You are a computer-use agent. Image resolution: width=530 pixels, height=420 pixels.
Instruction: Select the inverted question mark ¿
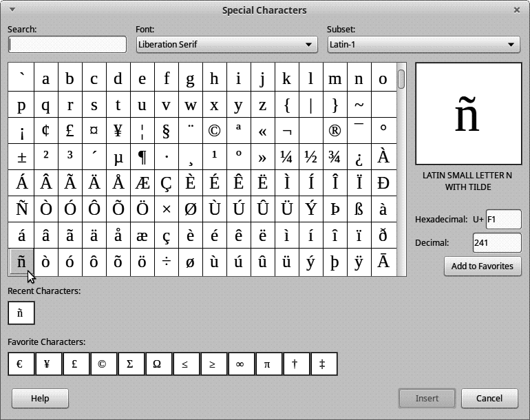359,157
